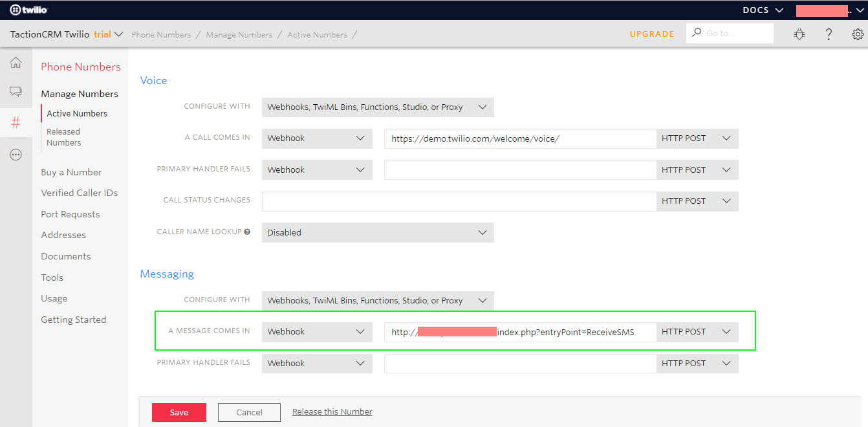Image resolution: width=868 pixels, height=427 pixels.
Task: Open Messaging Configure With dropdown
Action: point(378,301)
